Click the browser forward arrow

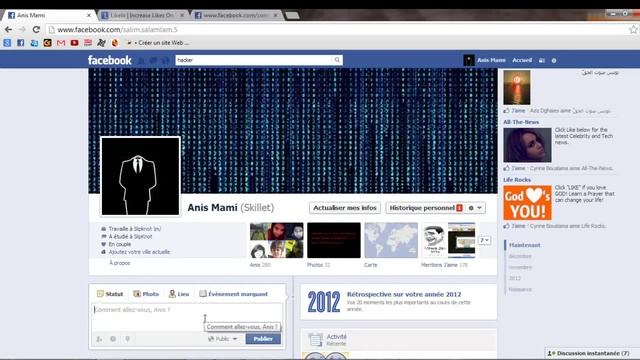coord(22,30)
